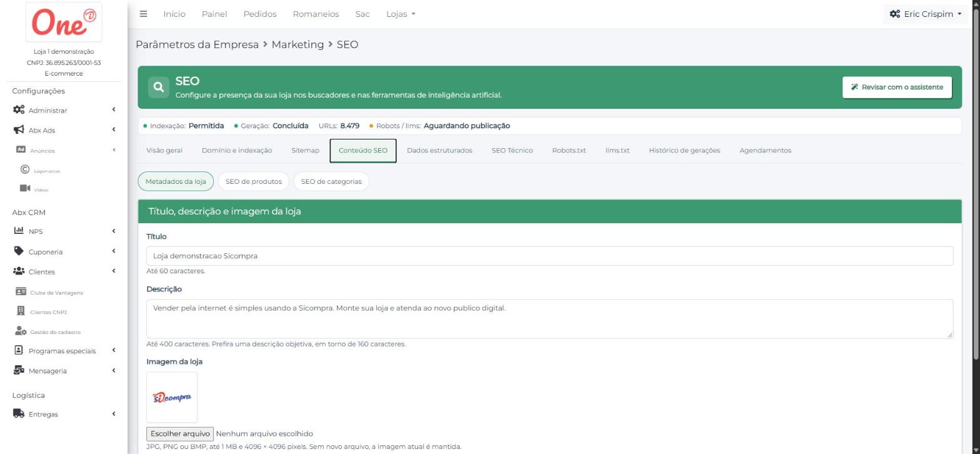Click the Clientes CNPJ building icon
Viewport: 980px width, 454px height.
[x=21, y=311]
